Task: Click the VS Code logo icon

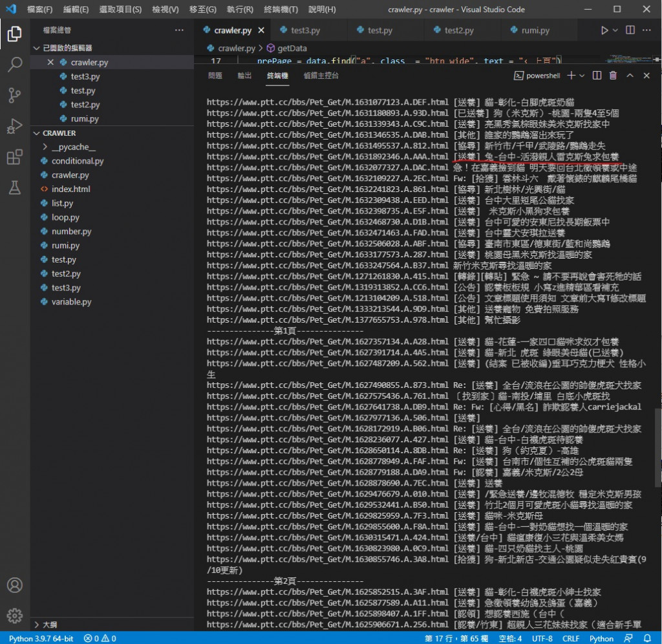Action: 12,9
